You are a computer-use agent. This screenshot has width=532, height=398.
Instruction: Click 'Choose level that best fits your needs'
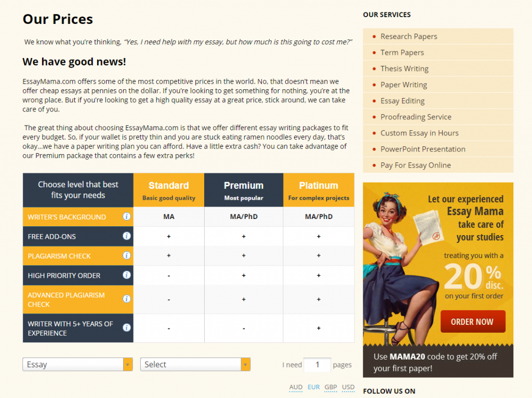pos(78,190)
